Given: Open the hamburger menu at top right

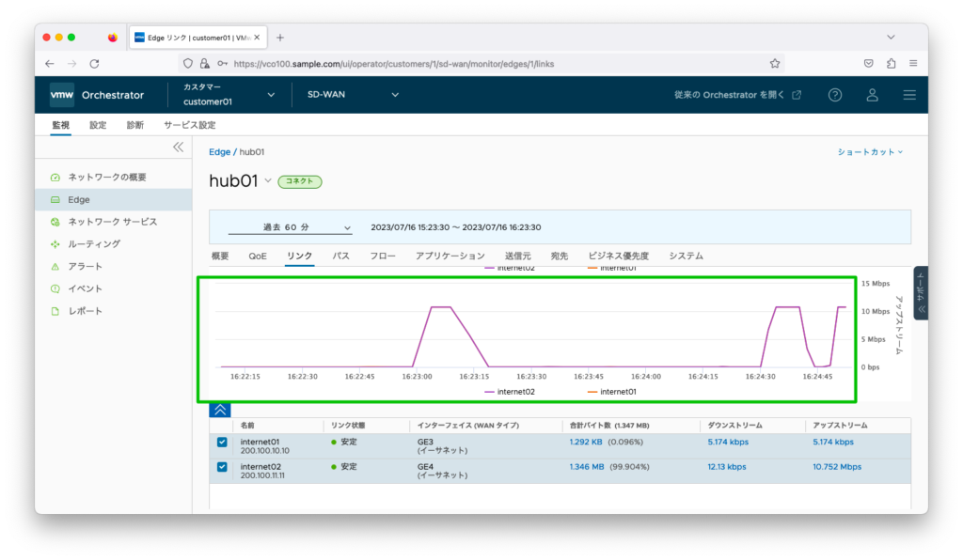Looking at the screenshot, I should coord(908,94).
